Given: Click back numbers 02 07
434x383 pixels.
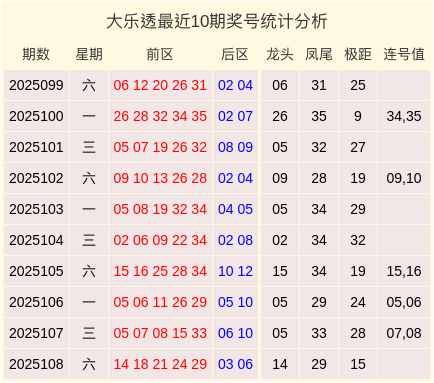Looking at the screenshot, I should (x=235, y=116).
